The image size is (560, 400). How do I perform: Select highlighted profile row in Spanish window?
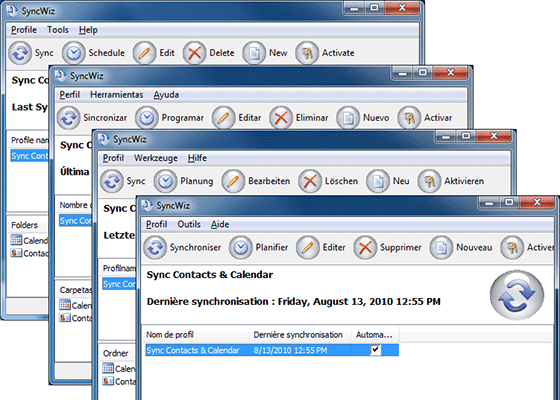(x=75, y=221)
